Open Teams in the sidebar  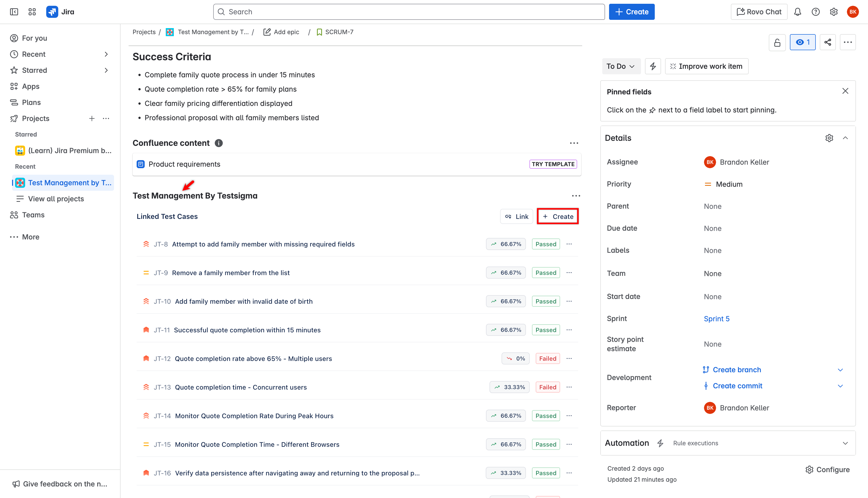(33, 215)
